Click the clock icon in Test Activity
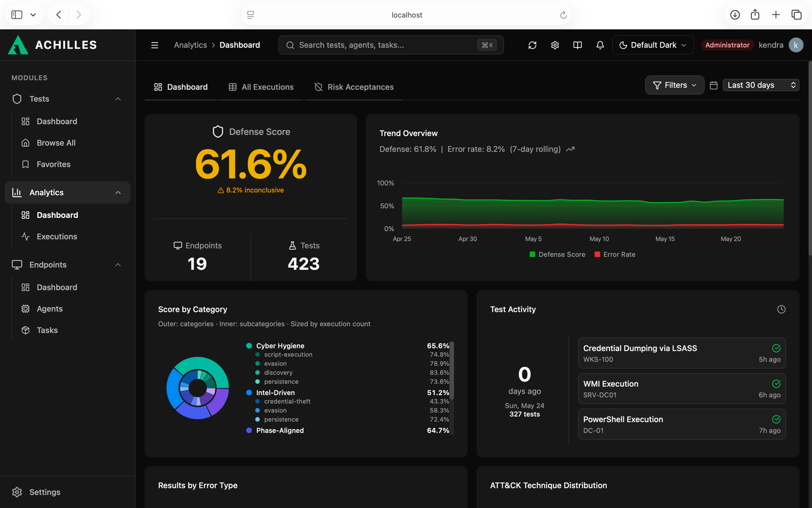812x508 pixels. (x=781, y=310)
